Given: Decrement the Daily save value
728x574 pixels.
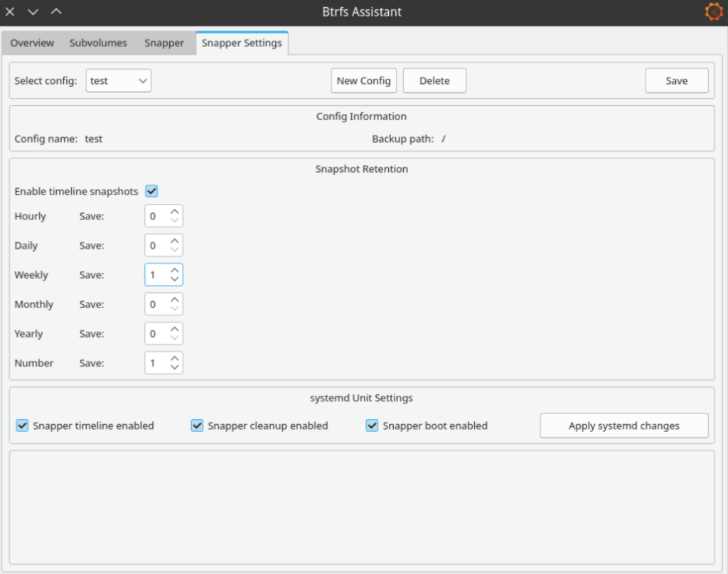Looking at the screenshot, I should tap(175, 249).
